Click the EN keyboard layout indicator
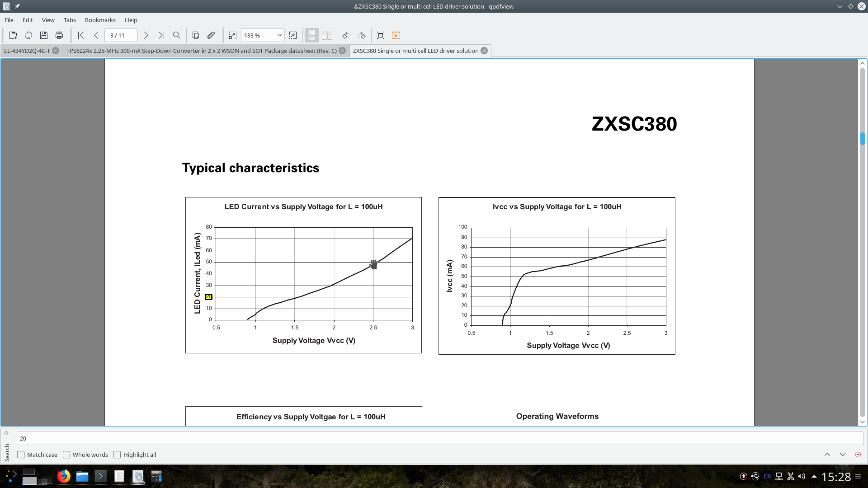This screenshot has width=868, height=488. click(767, 476)
